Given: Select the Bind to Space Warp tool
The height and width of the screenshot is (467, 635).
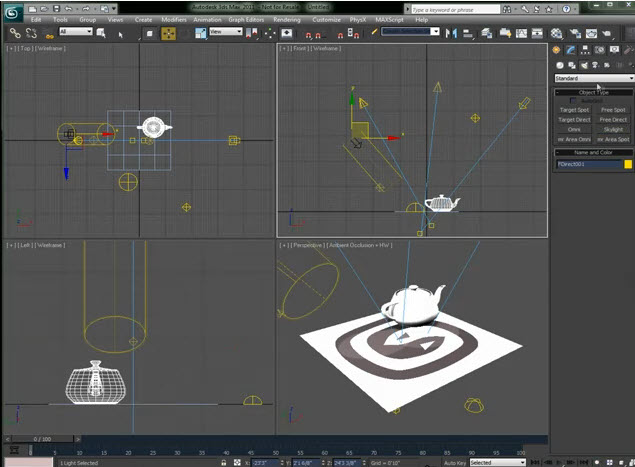Looking at the screenshot, I should [x=49, y=34].
